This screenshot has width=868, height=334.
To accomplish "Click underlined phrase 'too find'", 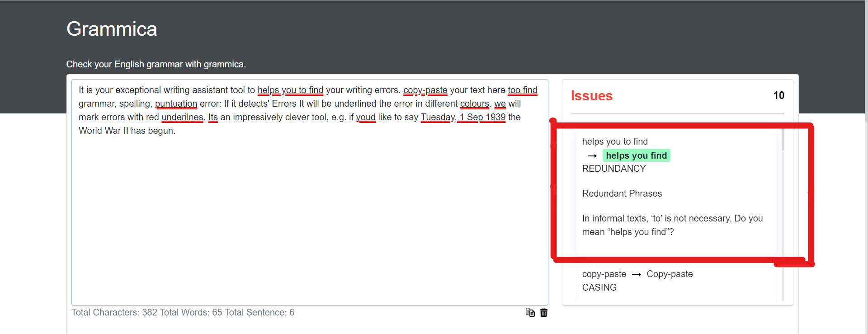I will (523, 90).
